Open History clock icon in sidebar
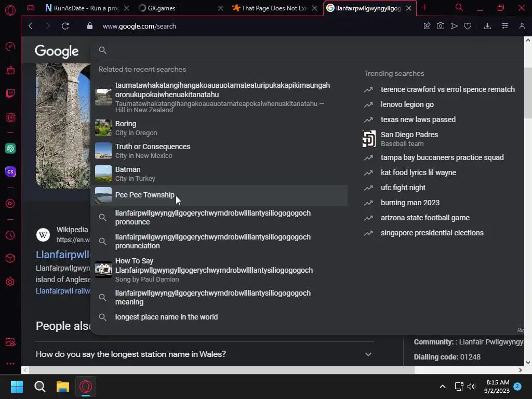 tap(10, 235)
